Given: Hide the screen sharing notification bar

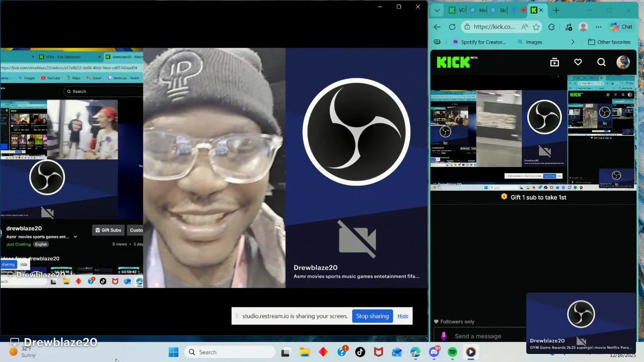Looking at the screenshot, I should coord(403,316).
